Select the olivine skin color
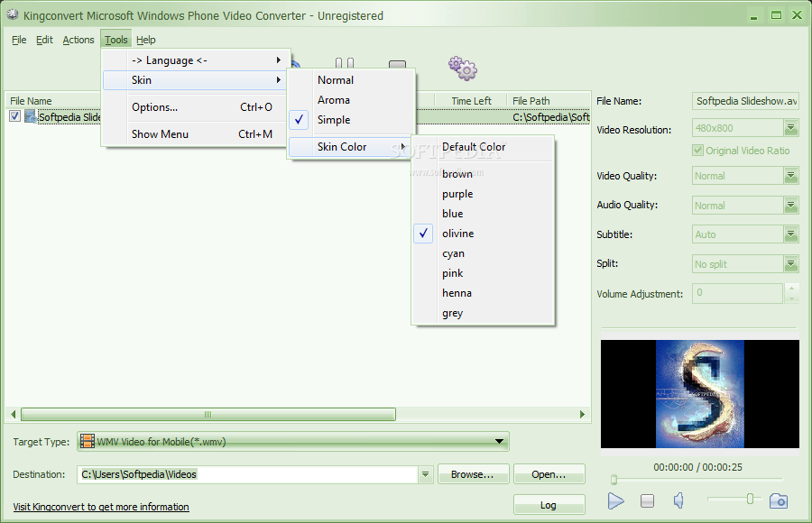Screen dimensions: 812x523 (484, 234)
